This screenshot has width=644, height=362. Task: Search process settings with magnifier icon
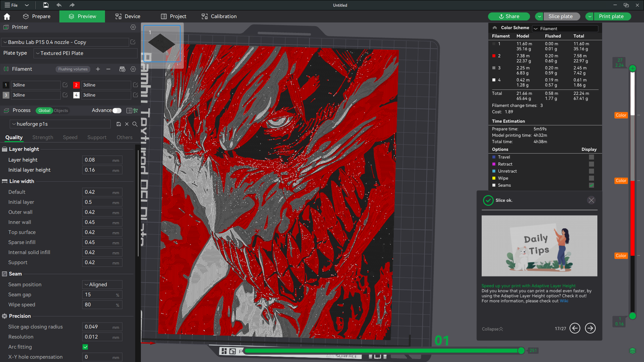point(135,124)
